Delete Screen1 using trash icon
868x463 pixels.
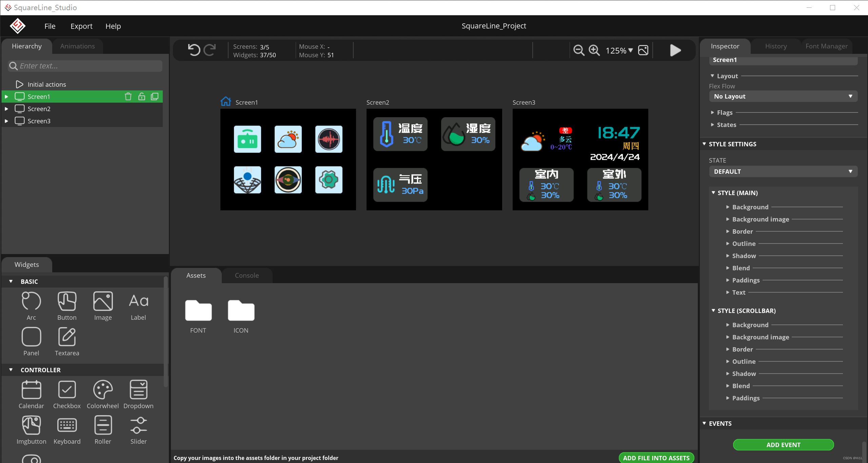coord(128,97)
